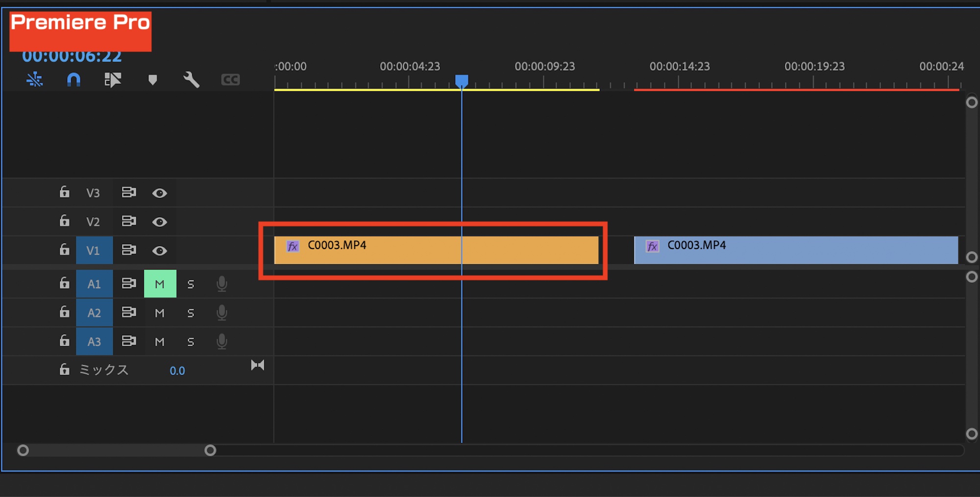Viewport: 980px width, 497px height.
Task: Toggle A3 track targeting
Action: point(95,342)
